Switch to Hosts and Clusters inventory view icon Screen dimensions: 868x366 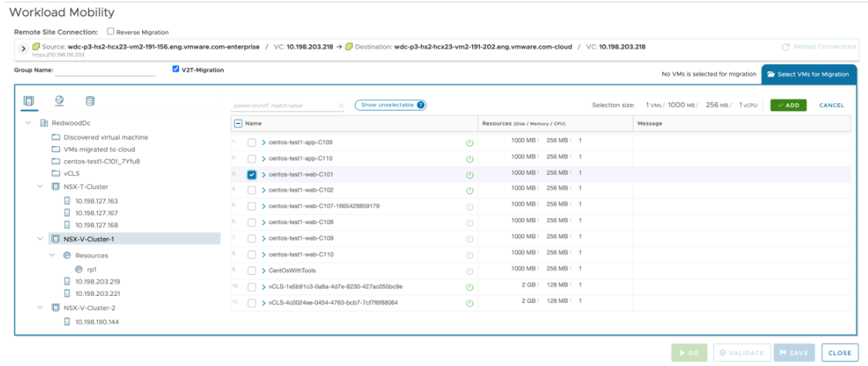click(x=29, y=101)
